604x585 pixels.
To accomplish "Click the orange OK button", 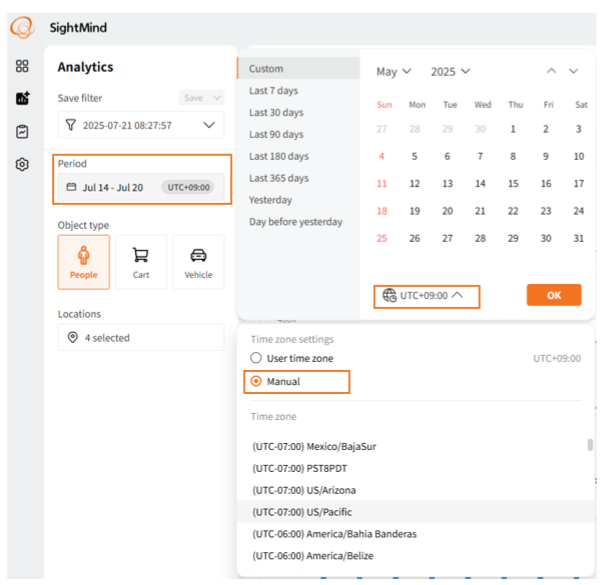I will 553,296.
